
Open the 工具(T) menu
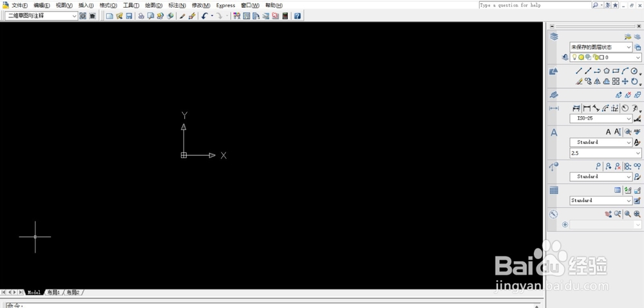tap(131, 5)
